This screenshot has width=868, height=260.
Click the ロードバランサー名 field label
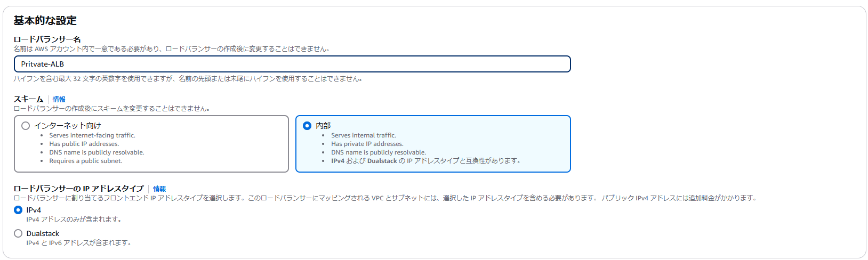click(x=47, y=39)
